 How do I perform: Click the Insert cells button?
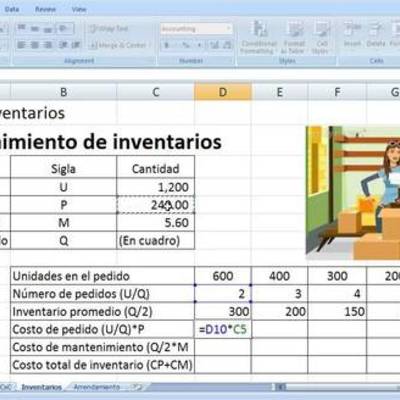[x=352, y=35]
